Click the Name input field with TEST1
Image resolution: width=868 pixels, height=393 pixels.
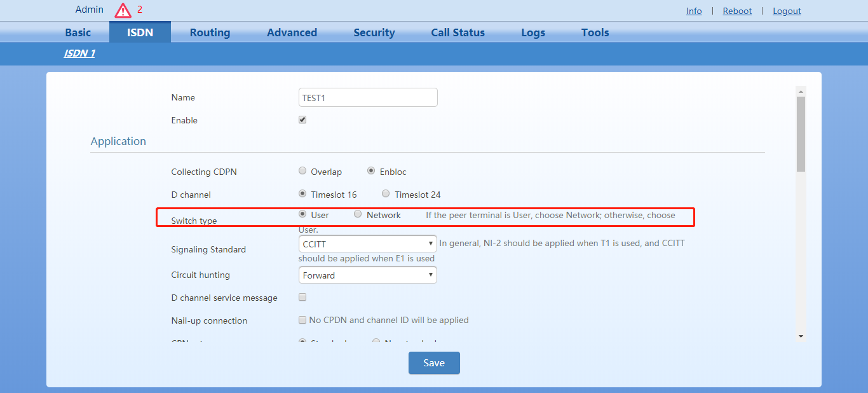tap(368, 97)
